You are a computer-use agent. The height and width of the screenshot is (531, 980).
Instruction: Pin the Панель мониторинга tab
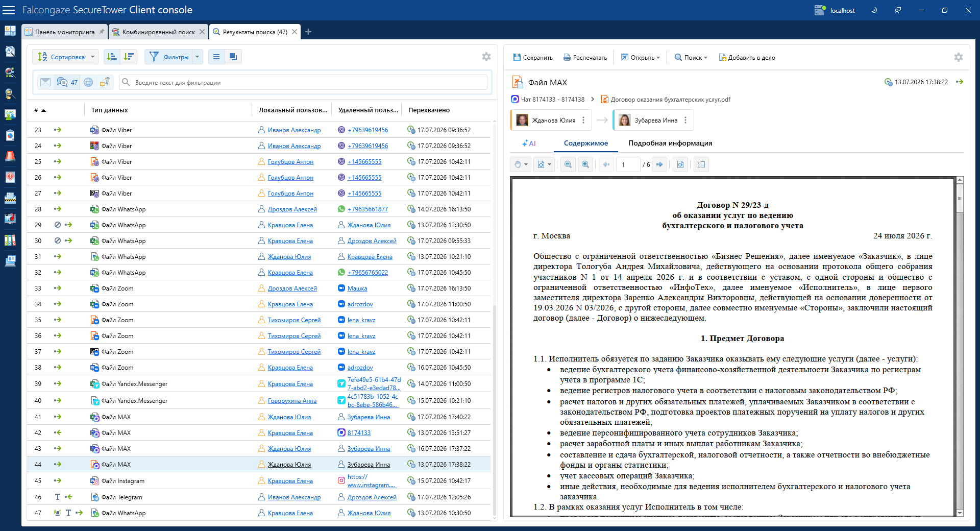click(102, 32)
